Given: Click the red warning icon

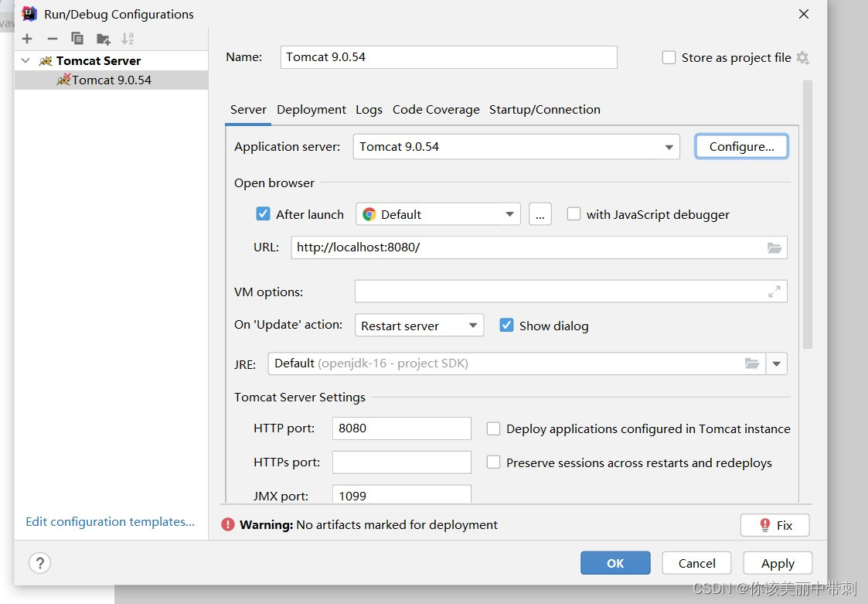Looking at the screenshot, I should click(227, 524).
